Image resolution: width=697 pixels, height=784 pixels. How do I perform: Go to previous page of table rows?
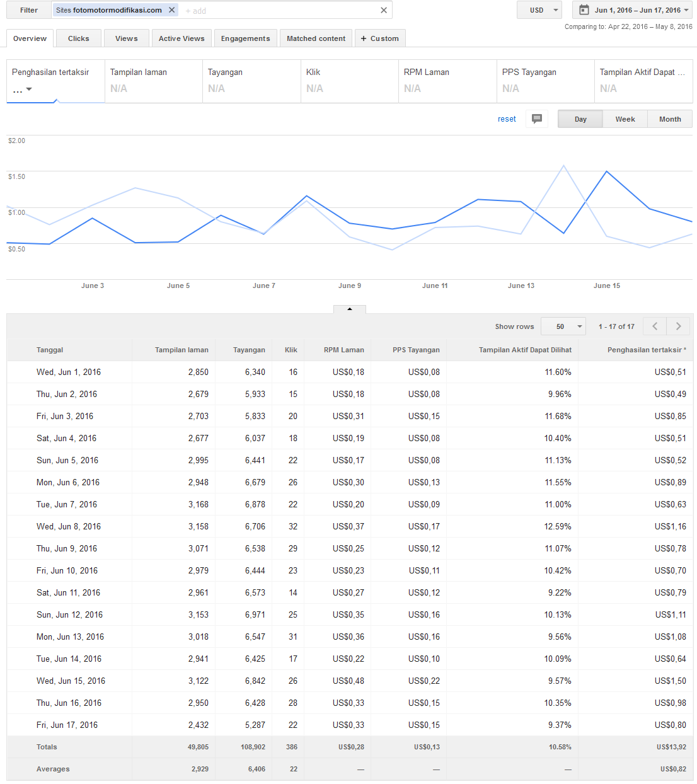click(655, 326)
